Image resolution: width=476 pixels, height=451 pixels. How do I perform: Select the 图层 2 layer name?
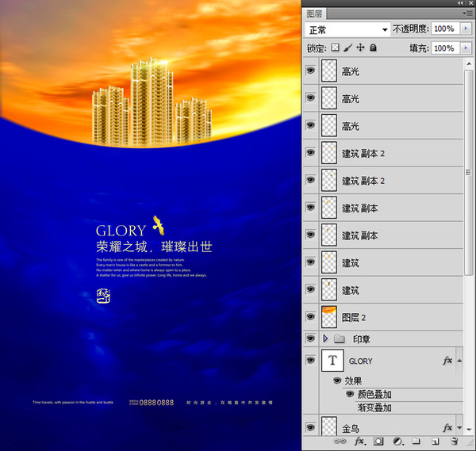(x=354, y=317)
